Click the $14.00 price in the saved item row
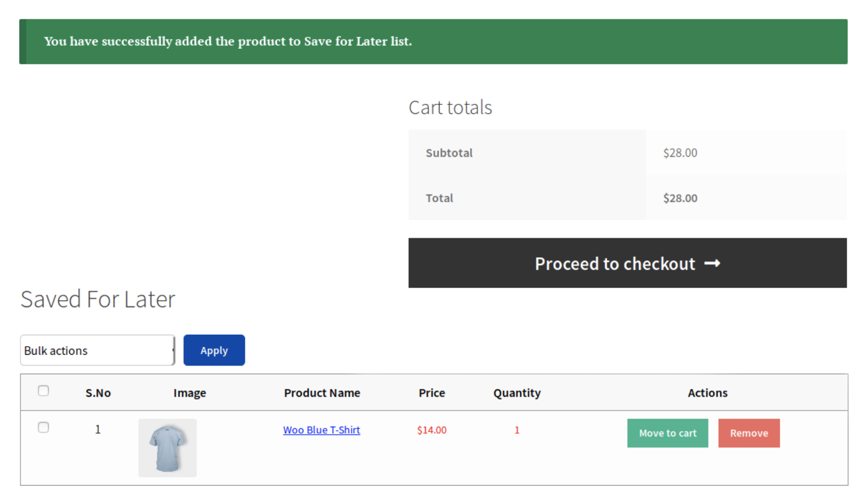 click(432, 430)
